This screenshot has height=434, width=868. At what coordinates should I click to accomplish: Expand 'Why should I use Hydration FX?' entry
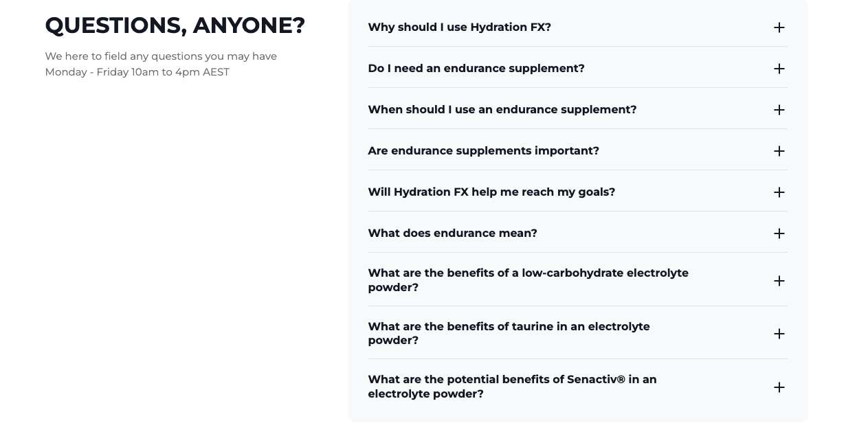pyautogui.click(x=459, y=27)
